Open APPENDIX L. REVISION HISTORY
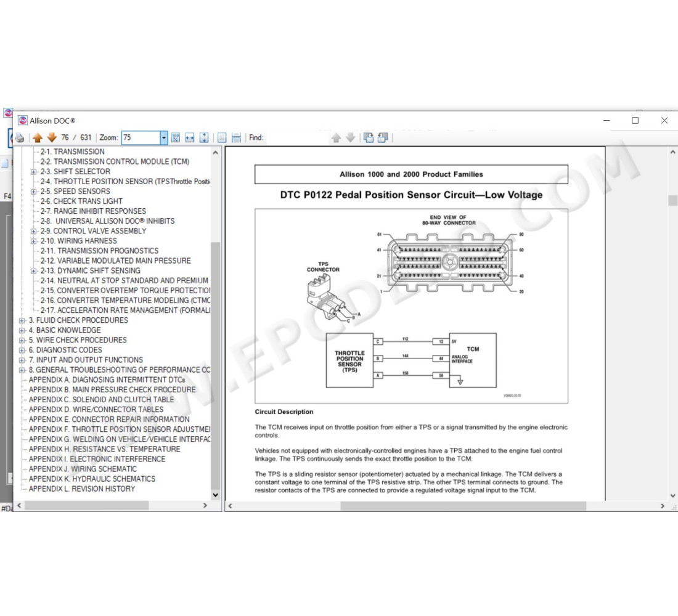678x616 pixels. point(82,489)
